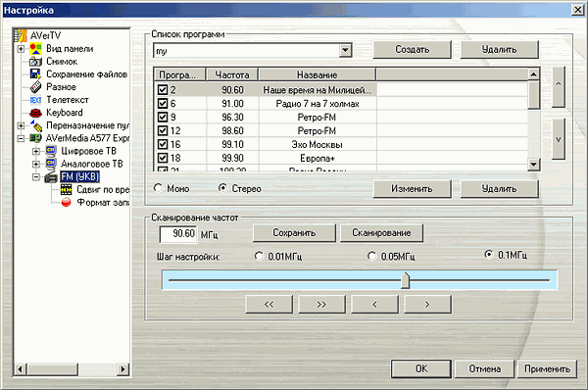Click the Телетекст icon in settings tree
Viewport: 588px width, 390px height.
(x=35, y=100)
